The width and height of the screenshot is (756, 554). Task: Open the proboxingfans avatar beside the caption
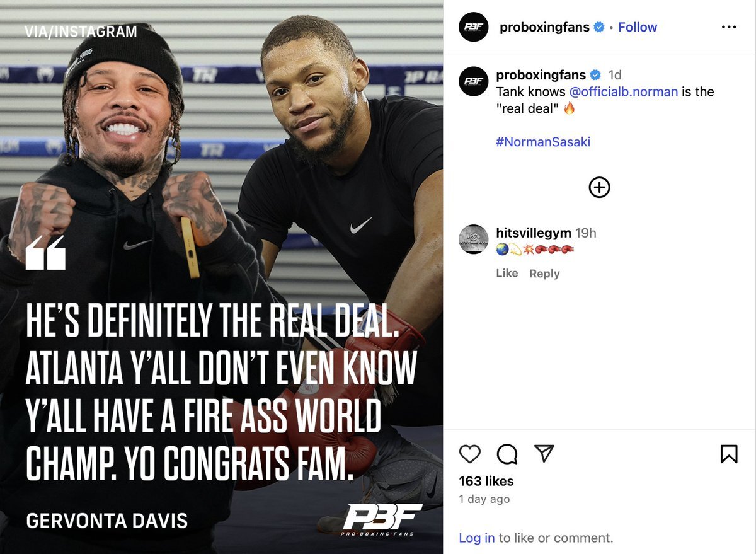tap(474, 81)
